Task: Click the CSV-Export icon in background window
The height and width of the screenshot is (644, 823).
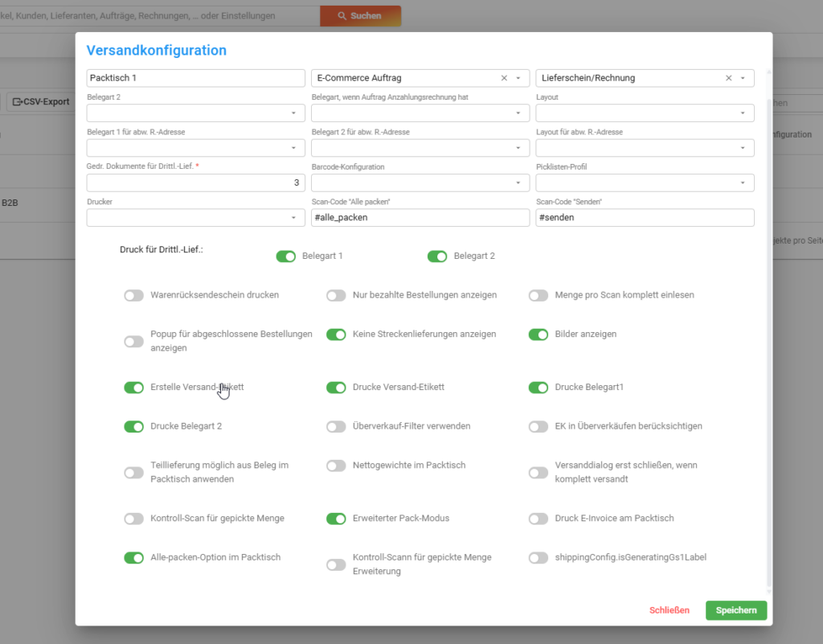Action: tap(18, 102)
